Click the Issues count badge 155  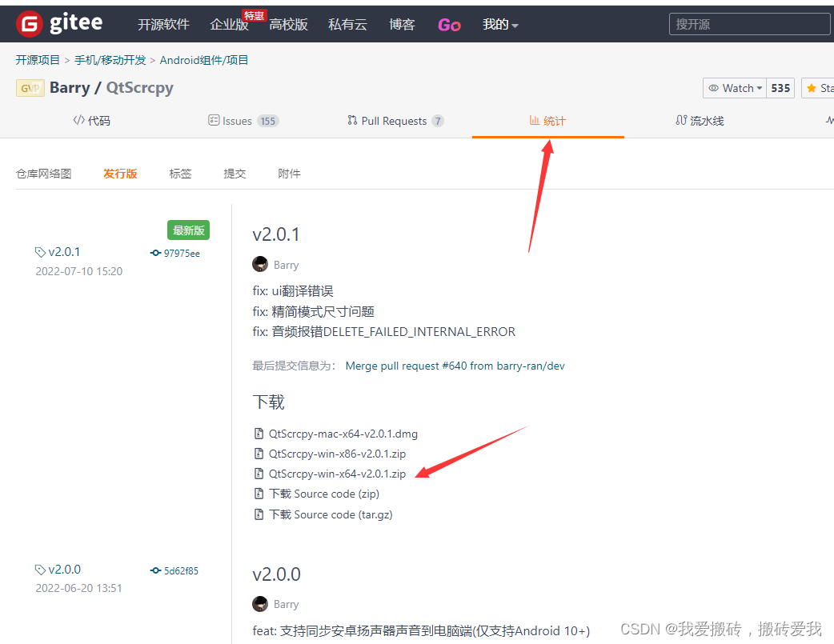[x=267, y=122]
